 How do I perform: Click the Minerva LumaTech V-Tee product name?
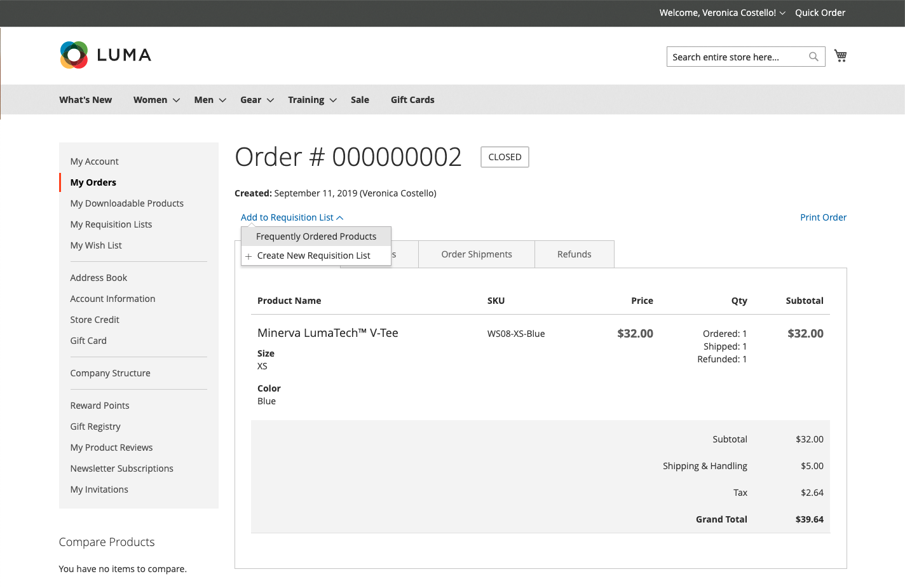pos(328,333)
